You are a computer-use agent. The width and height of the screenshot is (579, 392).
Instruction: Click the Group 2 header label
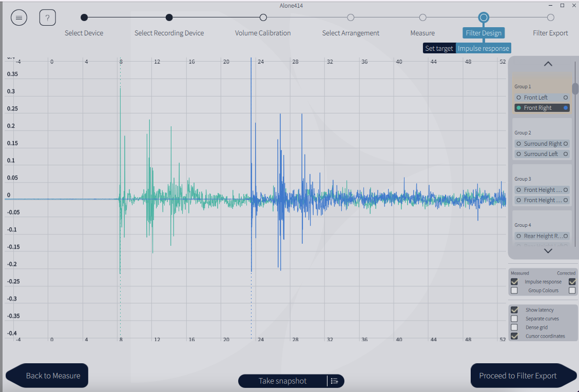click(x=523, y=132)
